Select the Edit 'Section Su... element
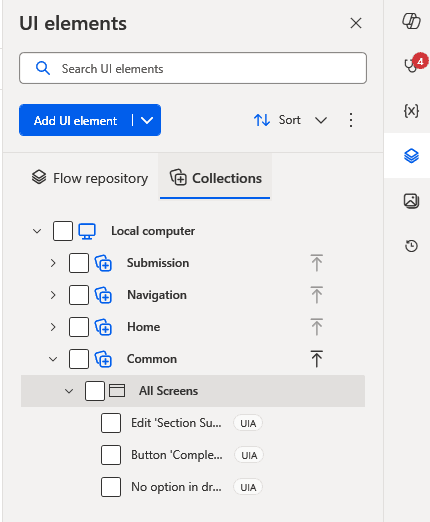This screenshot has height=522, width=430. tap(176, 423)
